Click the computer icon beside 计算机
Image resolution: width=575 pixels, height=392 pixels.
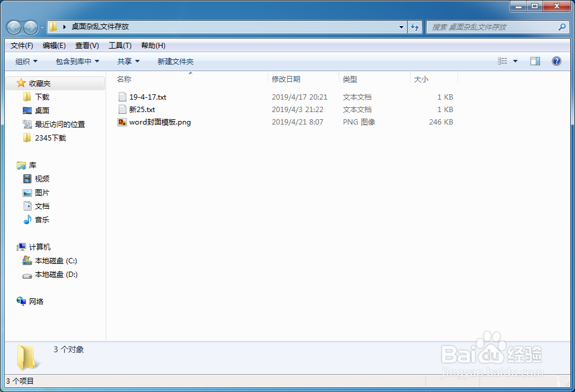tap(21, 247)
